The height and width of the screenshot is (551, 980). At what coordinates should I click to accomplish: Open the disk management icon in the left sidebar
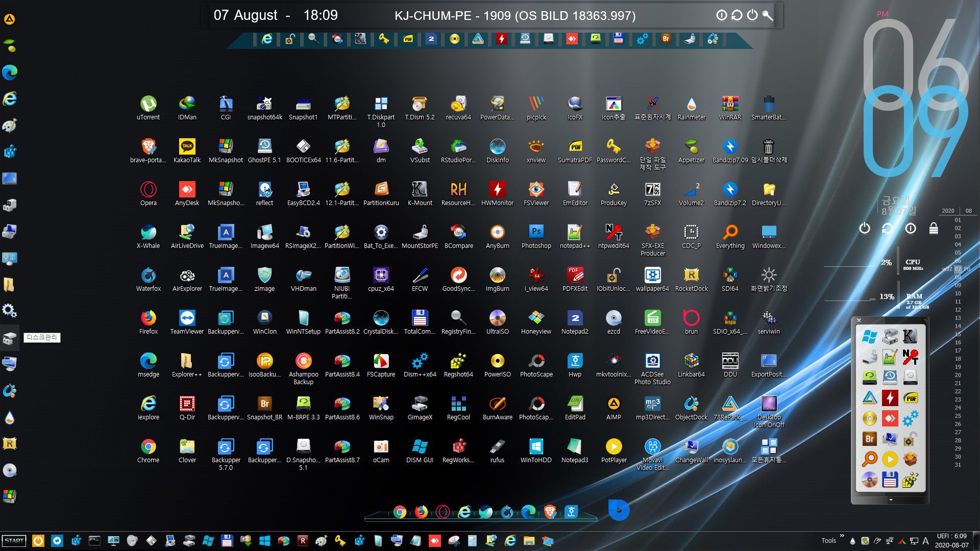9,338
